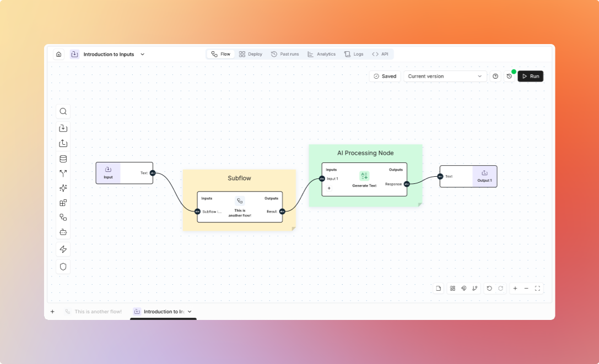Click the Subflow input connection port

point(197,211)
